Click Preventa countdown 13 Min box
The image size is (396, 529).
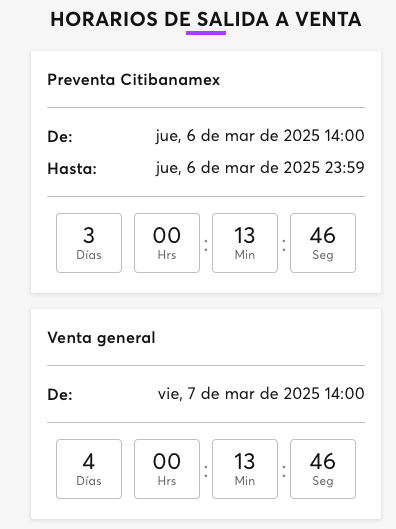tap(245, 243)
